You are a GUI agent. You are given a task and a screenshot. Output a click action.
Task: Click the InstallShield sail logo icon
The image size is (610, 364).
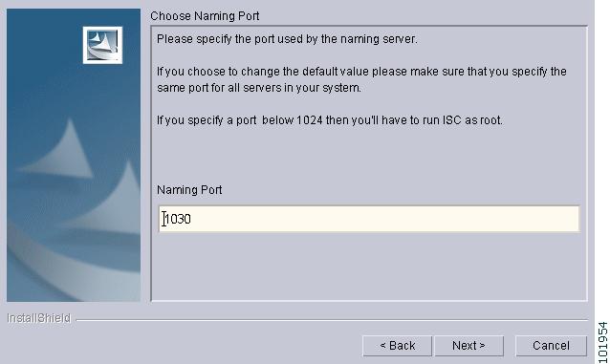click(102, 45)
